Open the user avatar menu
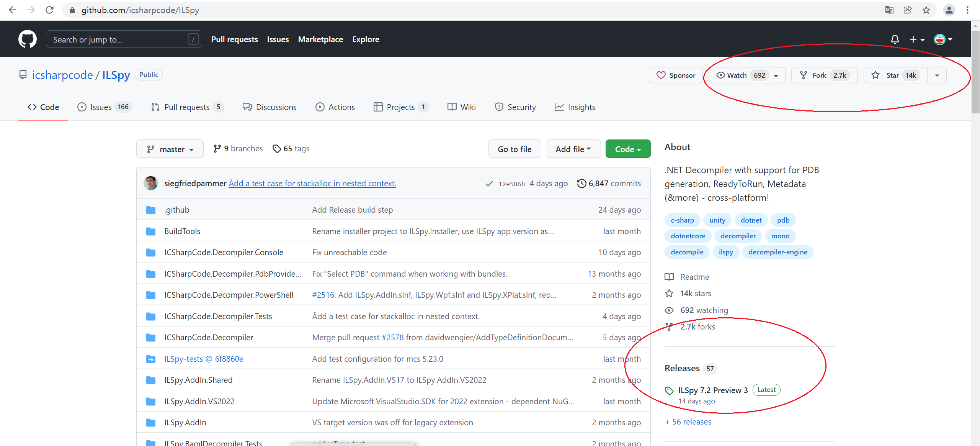 point(943,39)
